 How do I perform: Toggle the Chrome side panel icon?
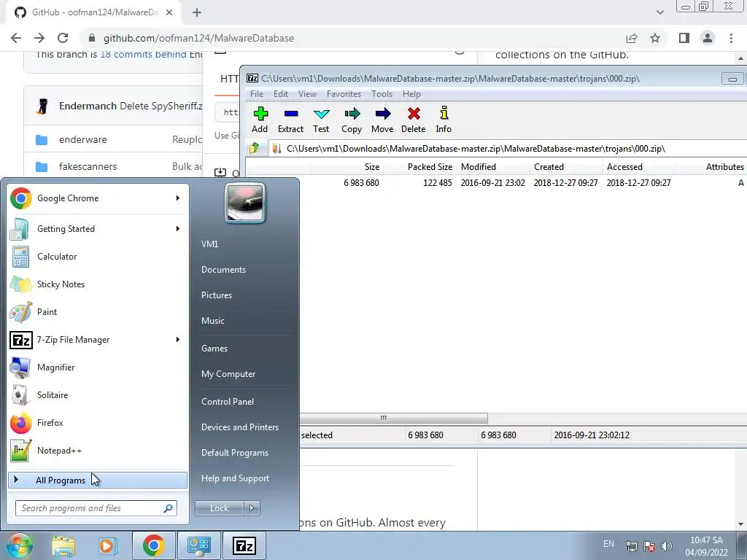(x=684, y=38)
